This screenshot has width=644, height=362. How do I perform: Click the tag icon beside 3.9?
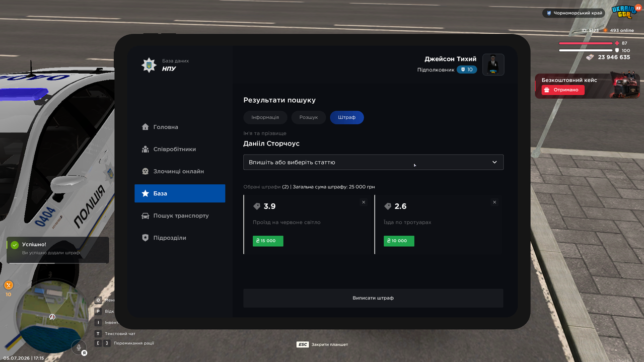pos(257,206)
